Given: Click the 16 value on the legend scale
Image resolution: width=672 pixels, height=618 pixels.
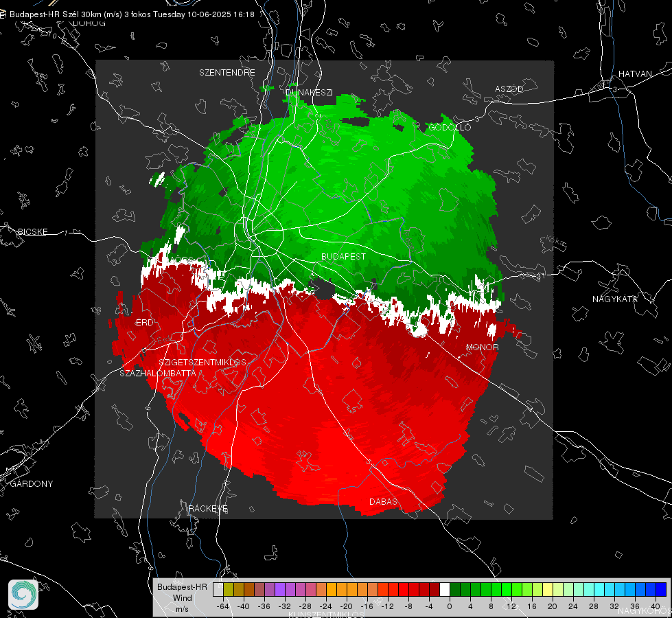Looking at the screenshot, I should point(531,606).
